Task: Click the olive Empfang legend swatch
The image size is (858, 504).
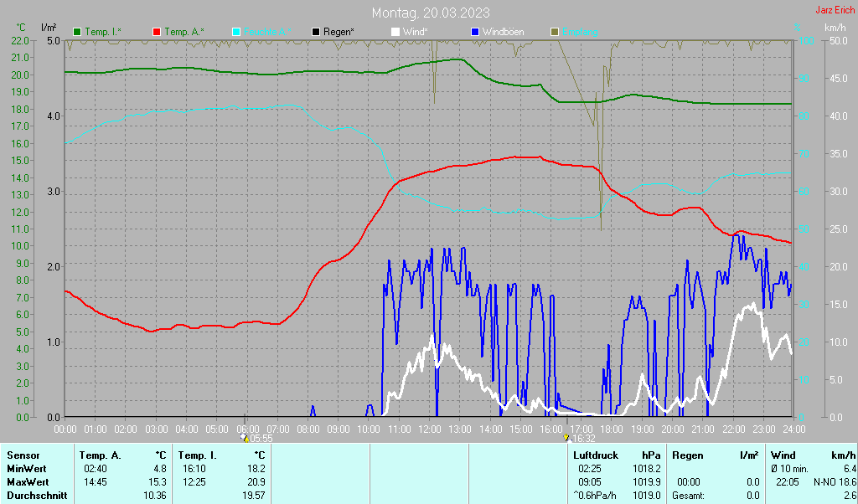Action: pyautogui.click(x=555, y=33)
